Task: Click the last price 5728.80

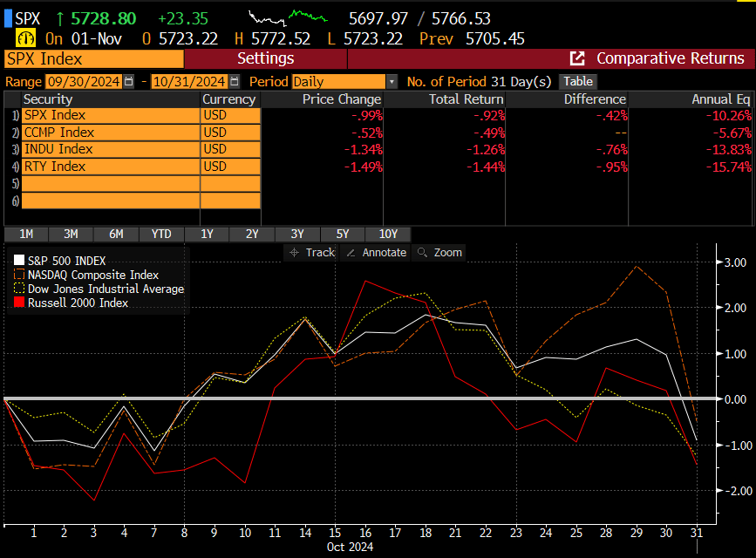Action: coord(104,19)
